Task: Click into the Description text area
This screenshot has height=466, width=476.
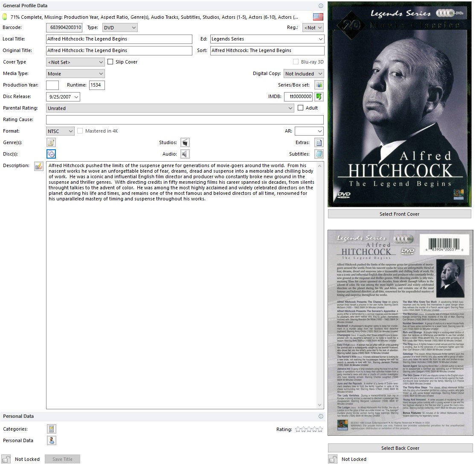Action: pos(181,285)
